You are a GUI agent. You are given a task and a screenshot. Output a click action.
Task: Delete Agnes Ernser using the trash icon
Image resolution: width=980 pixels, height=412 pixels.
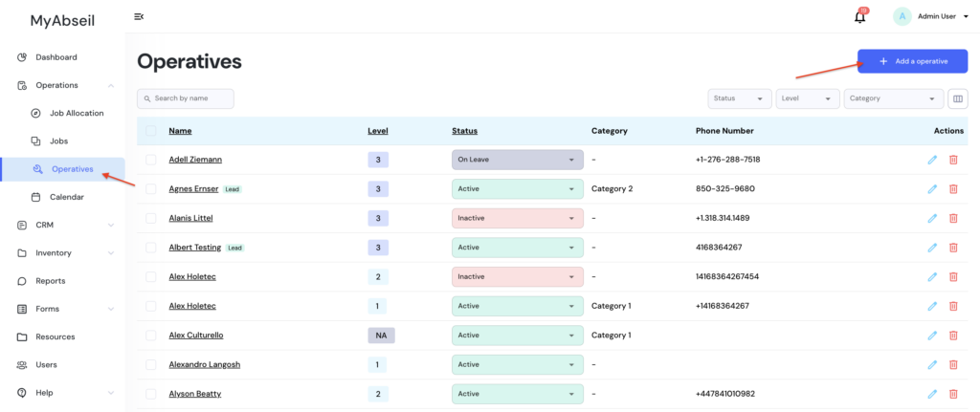953,189
